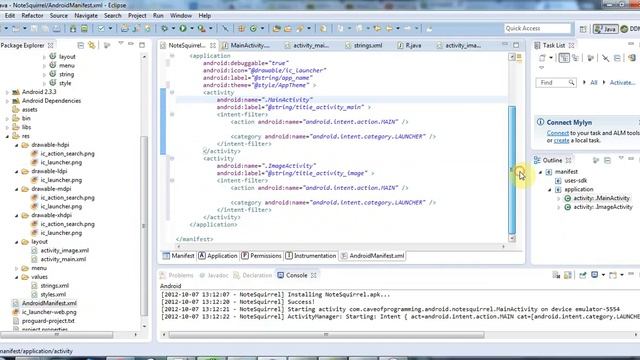Collapse the drawable-hdpi folder
The width and height of the screenshot is (640, 360).
[x=17, y=145]
